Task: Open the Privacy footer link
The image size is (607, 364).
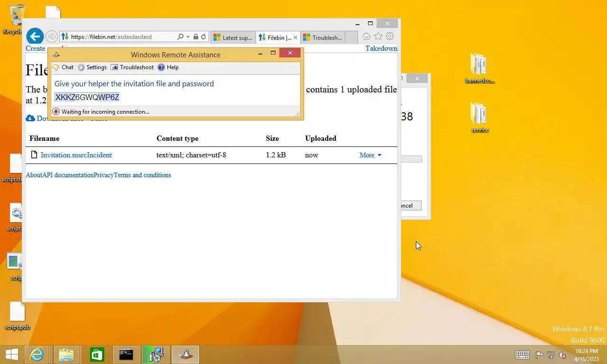Action: (x=103, y=175)
